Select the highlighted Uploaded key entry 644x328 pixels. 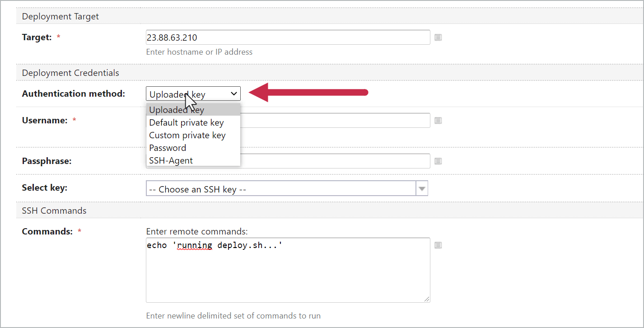point(176,110)
